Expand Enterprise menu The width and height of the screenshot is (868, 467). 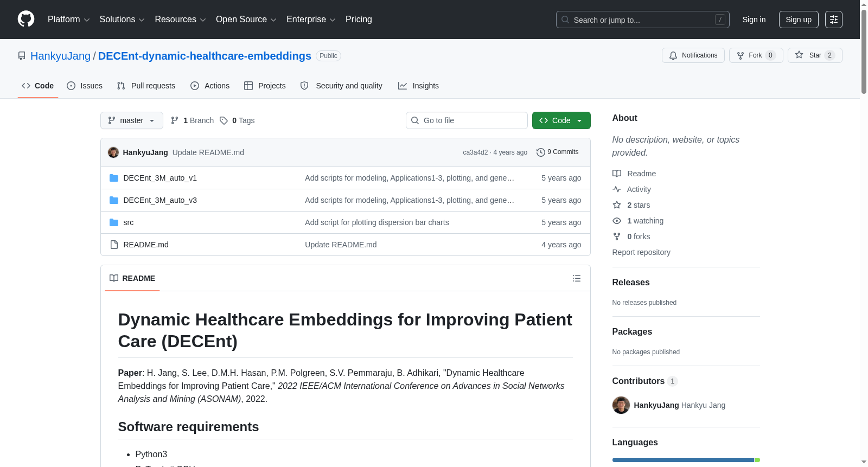click(311, 20)
